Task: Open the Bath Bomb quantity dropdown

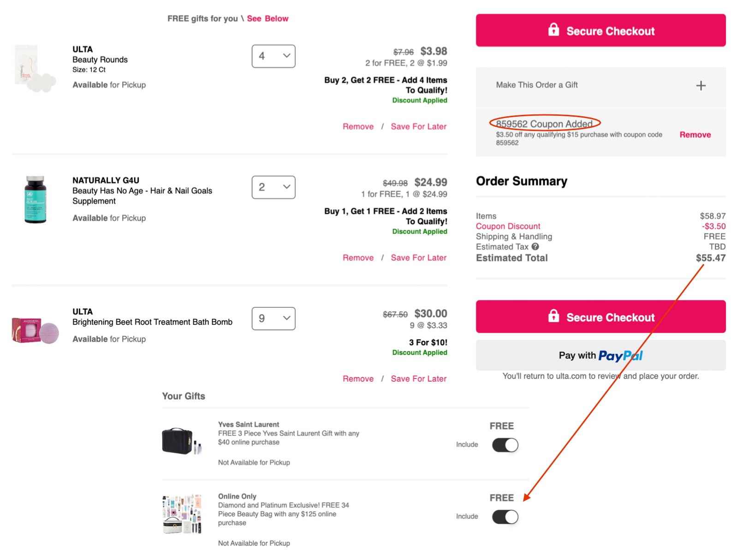Action: (x=273, y=319)
